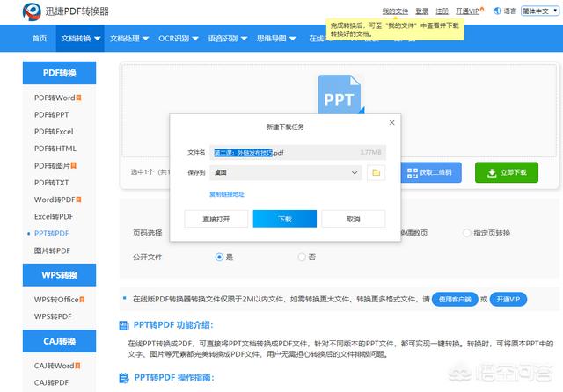
Task: Select 是 for 公开文件
Action: point(219,258)
